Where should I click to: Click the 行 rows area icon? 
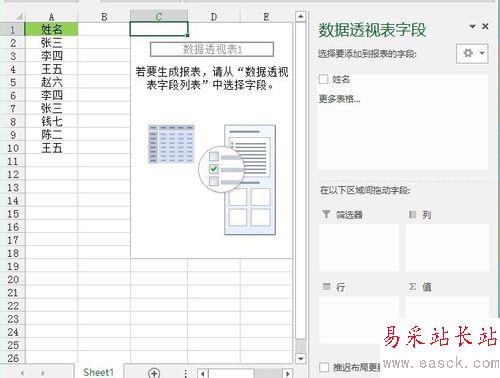(x=327, y=286)
